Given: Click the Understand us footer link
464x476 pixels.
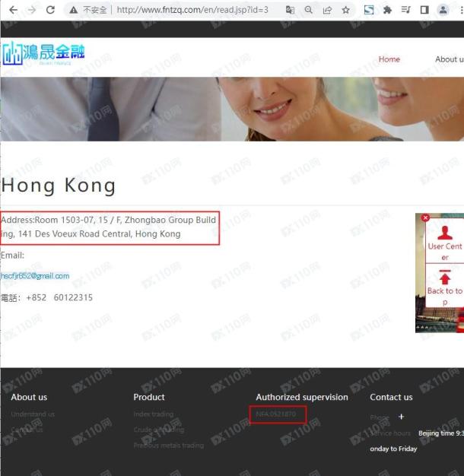Looking at the screenshot, I should 33,414.
